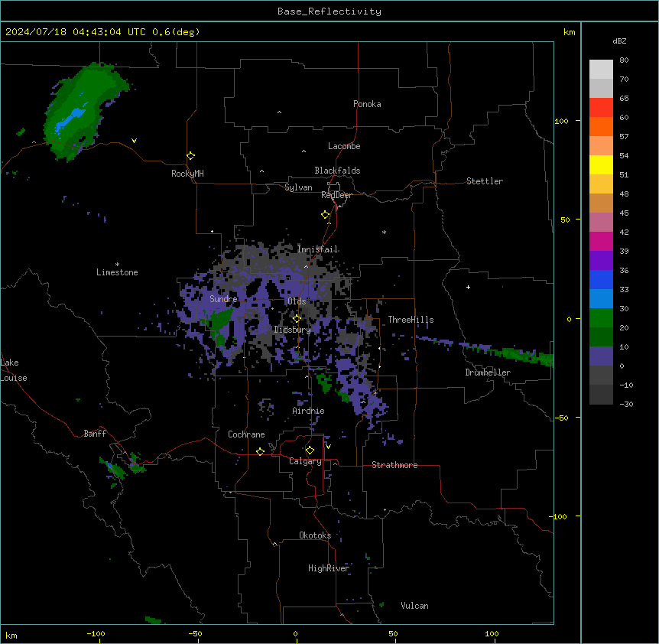659x644 pixels.
Task: Click the Ponoka label on the map
Action: (367, 104)
